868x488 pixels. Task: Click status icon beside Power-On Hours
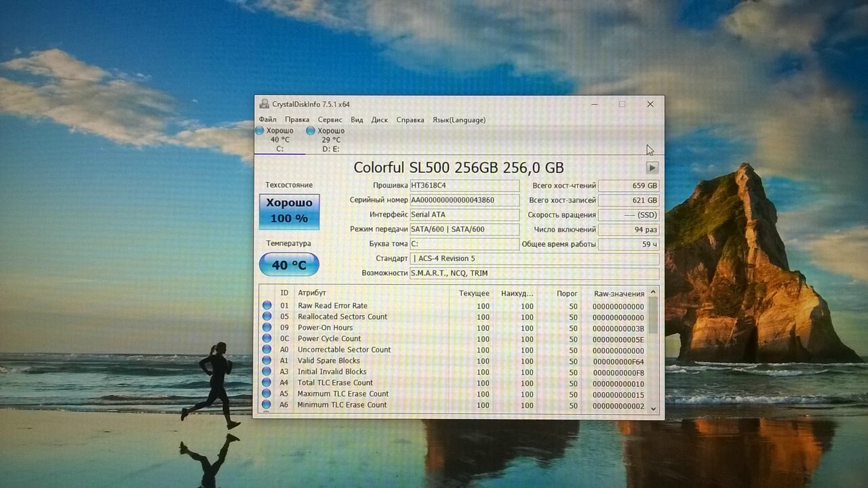click(x=267, y=328)
